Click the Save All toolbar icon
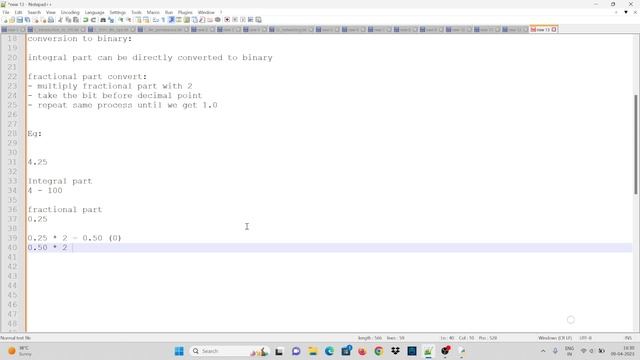This screenshot has width=640, height=360. [27, 20]
